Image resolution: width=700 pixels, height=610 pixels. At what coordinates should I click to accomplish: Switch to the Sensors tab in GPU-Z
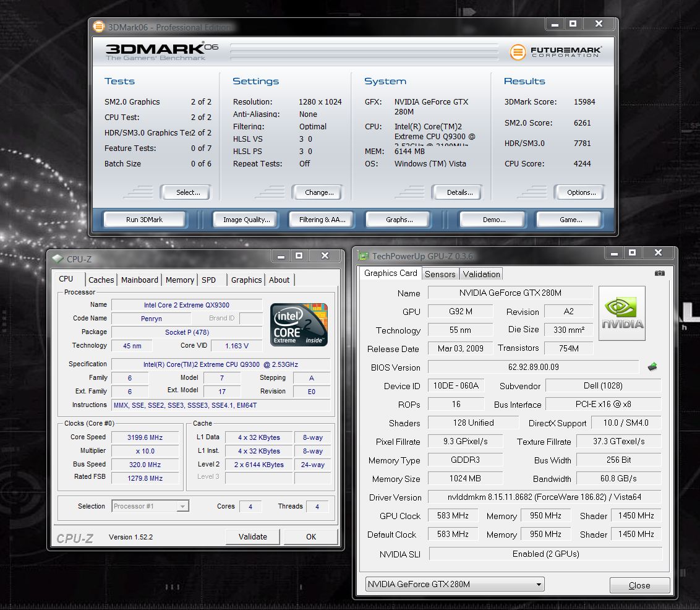coord(440,273)
